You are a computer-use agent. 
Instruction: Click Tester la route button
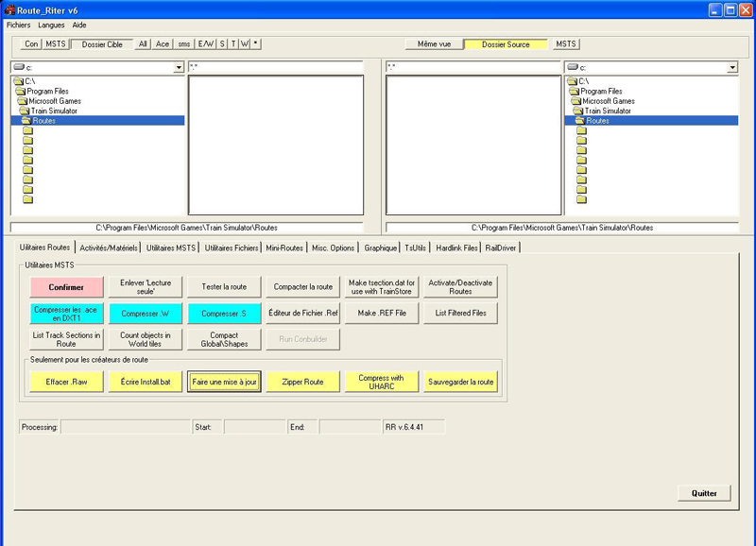(x=224, y=287)
